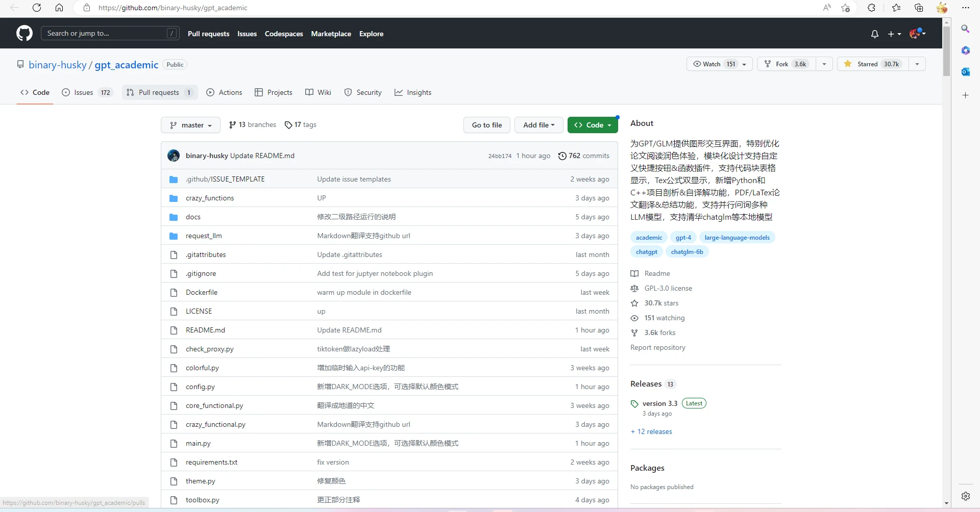Viewport: 980px width, 512px height.
Task: Open the notifications bell
Action: tap(874, 34)
